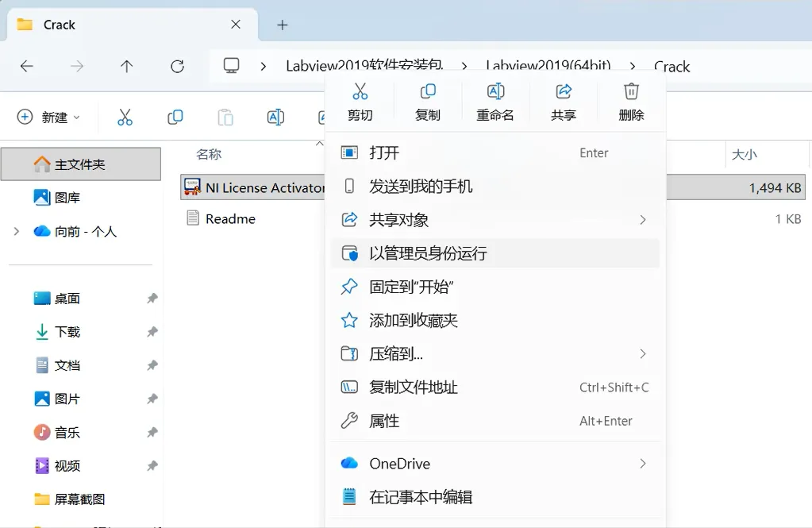Navigate to the Labview2019(64bit) breadcrumb
The image size is (812, 528).
tap(548, 66)
